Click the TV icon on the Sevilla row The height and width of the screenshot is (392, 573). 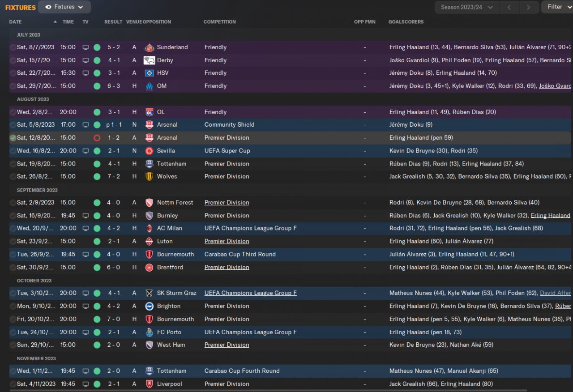tap(86, 151)
